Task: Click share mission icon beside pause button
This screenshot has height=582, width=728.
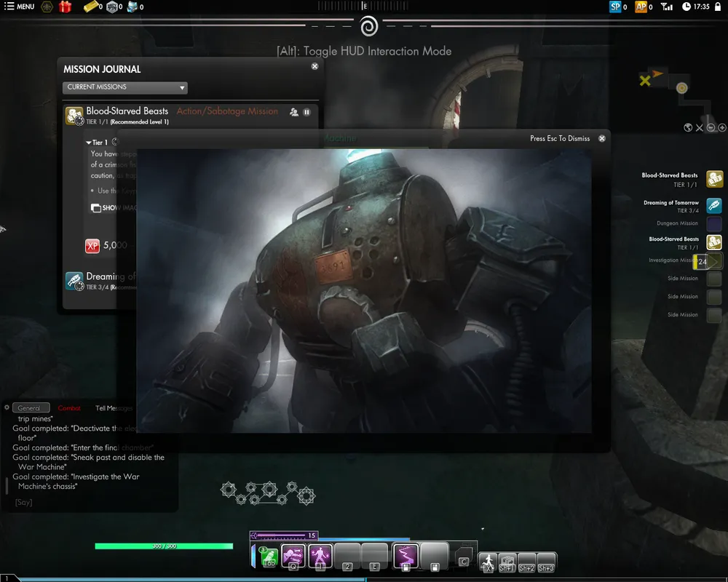Action: pos(293,112)
